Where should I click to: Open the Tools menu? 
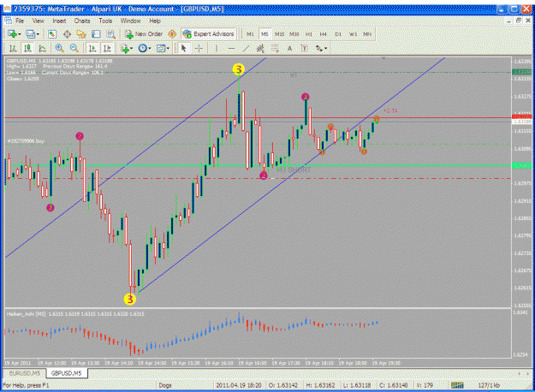tap(105, 21)
